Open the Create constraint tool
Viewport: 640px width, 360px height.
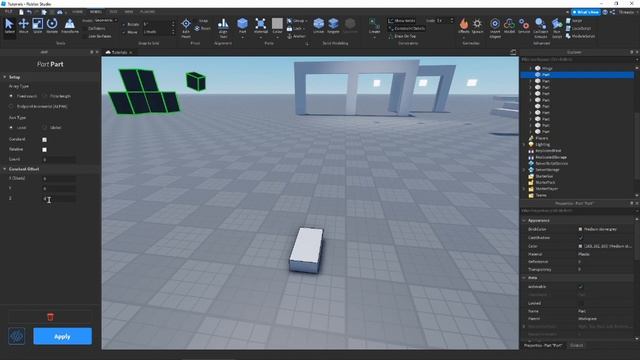pos(374,26)
